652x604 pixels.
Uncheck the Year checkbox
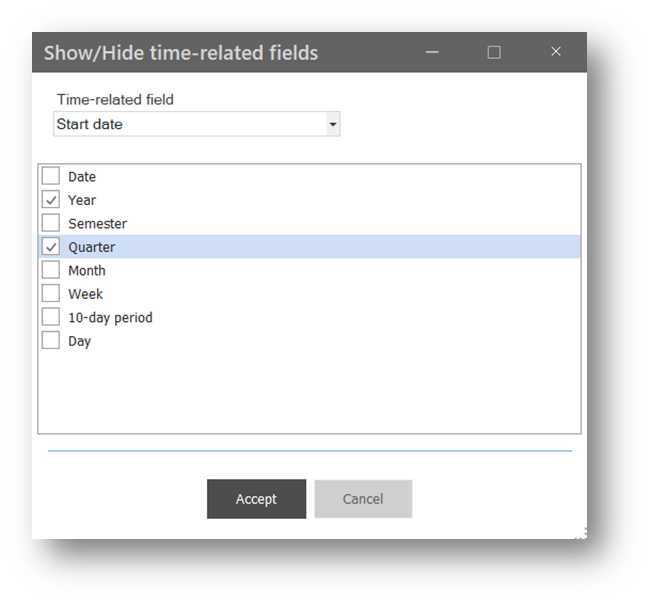[x=51, y=200]
